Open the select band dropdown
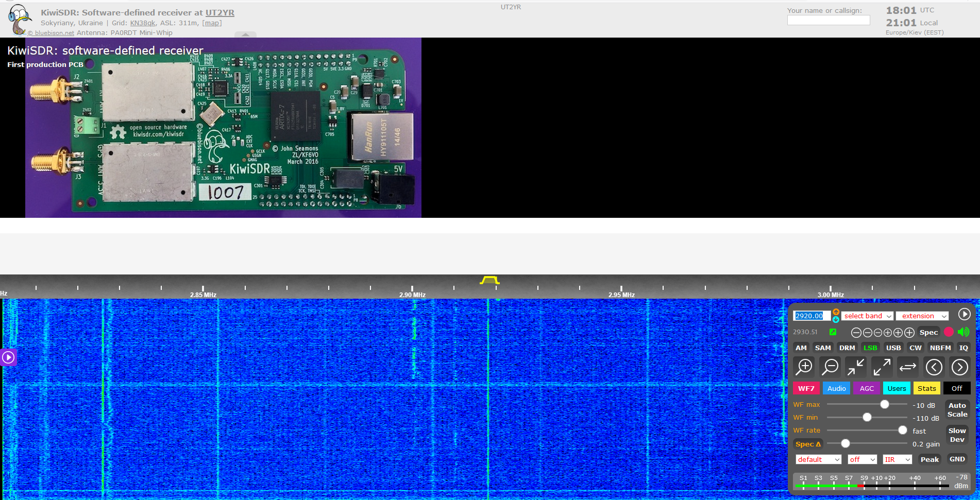Screen dimensions: 980x500 pyautogui.click(x=868, y=316)
